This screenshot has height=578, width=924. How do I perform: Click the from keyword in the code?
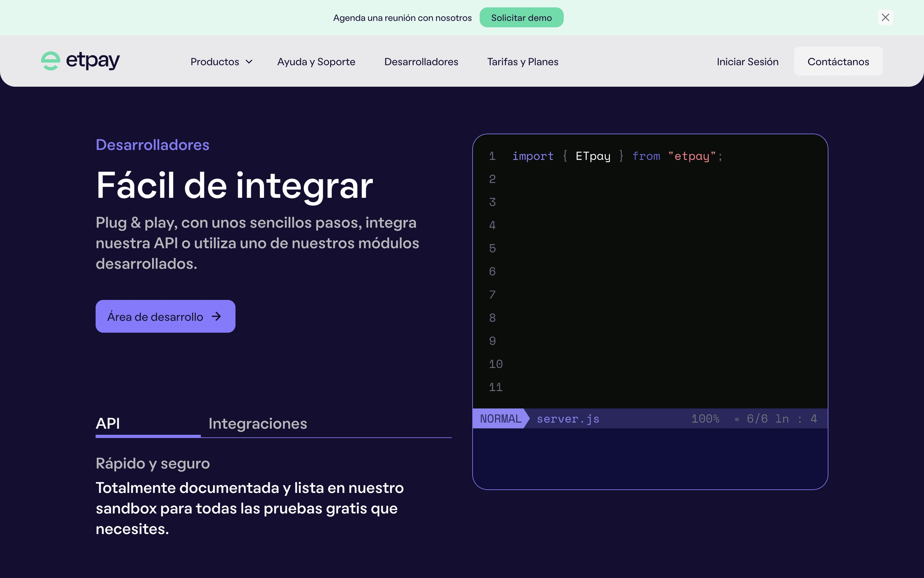pos(646,156)
